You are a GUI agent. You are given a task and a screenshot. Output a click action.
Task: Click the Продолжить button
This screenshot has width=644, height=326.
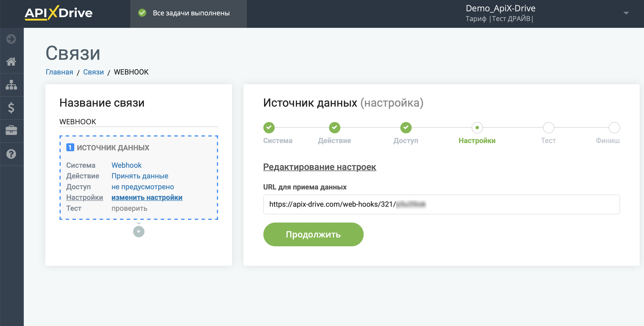coord(313,234)
